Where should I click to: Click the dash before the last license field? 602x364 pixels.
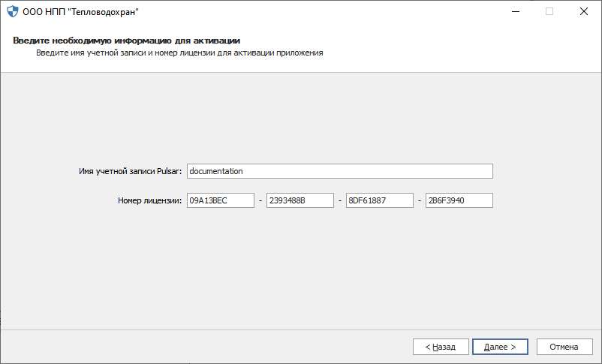click(x=419, y=200)
